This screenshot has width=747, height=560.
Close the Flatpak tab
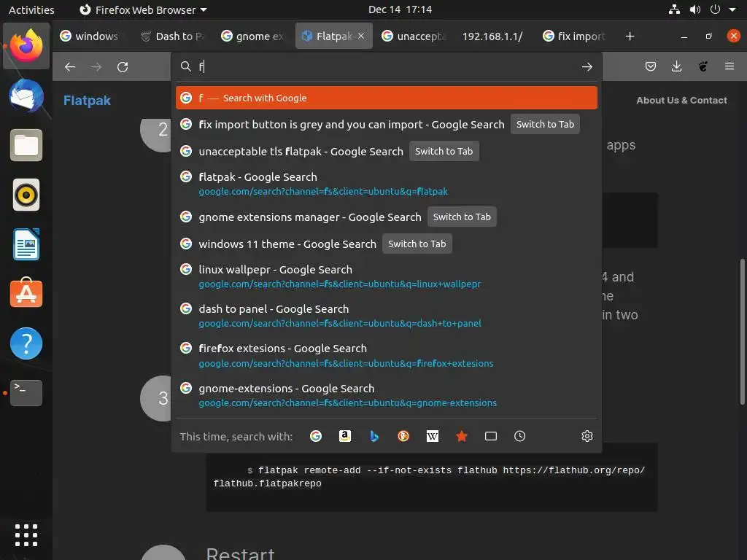click(361, 36)
